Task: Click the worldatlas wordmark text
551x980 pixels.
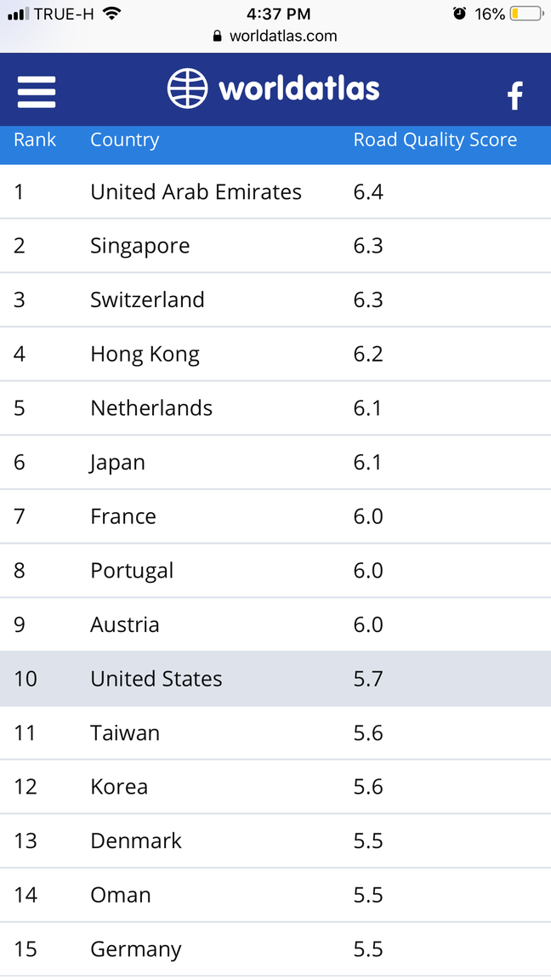Action: pos(299,88)
